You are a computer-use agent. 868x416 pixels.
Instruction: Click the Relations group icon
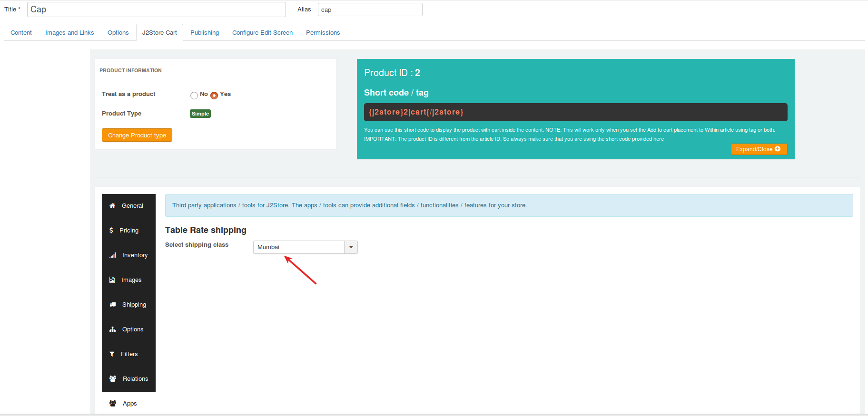(113, 379)
